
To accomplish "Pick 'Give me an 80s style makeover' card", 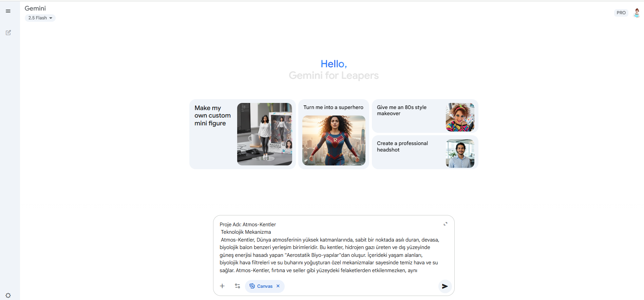I will click(x=402, y=110).
